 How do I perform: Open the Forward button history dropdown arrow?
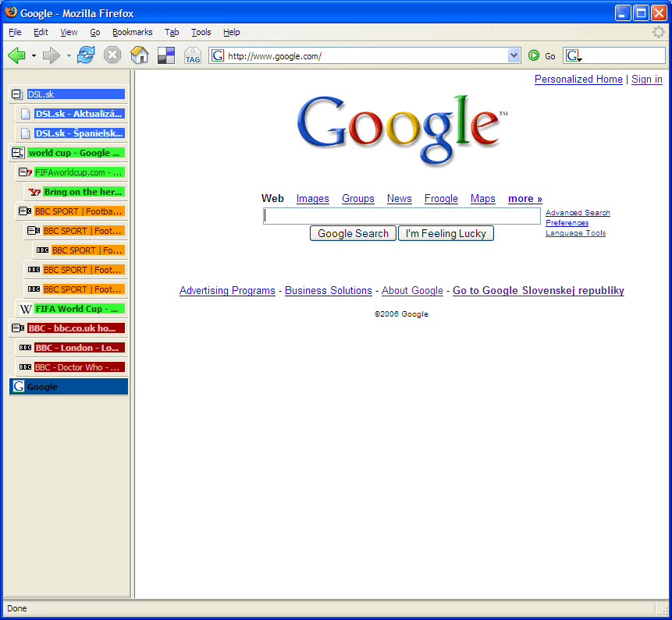click(69, 55)
